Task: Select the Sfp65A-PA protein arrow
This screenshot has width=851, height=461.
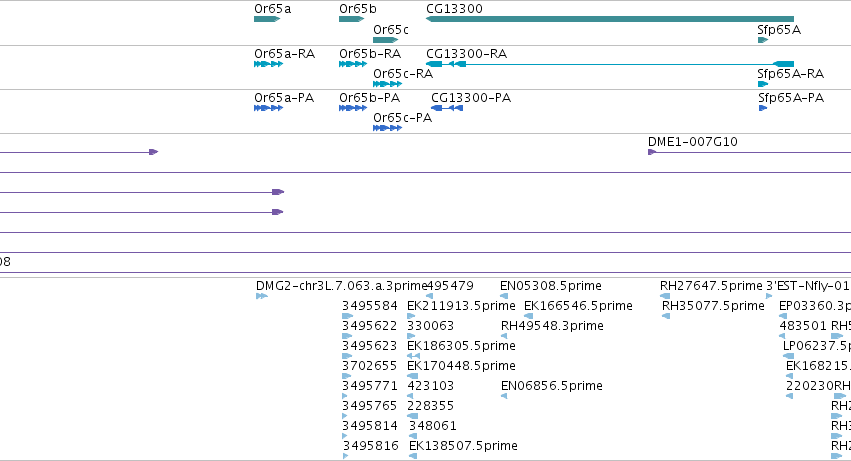Action: pos(763,108)
